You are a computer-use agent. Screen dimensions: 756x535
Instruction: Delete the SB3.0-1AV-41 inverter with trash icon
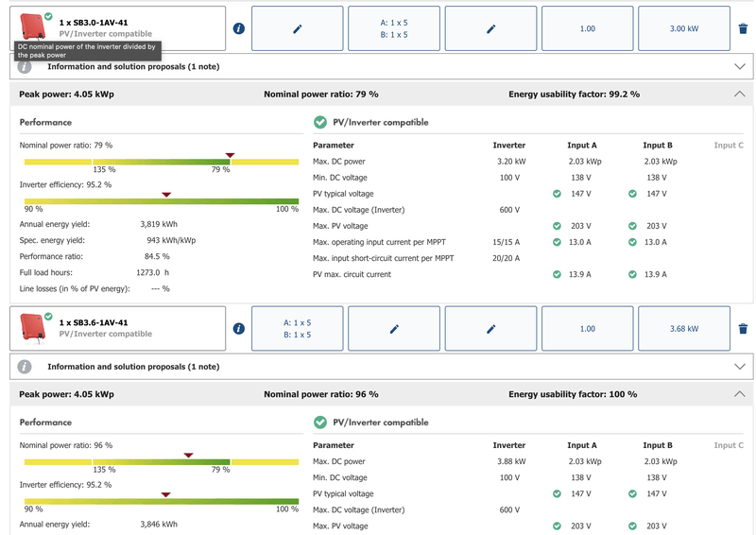[x=744, y=29]
